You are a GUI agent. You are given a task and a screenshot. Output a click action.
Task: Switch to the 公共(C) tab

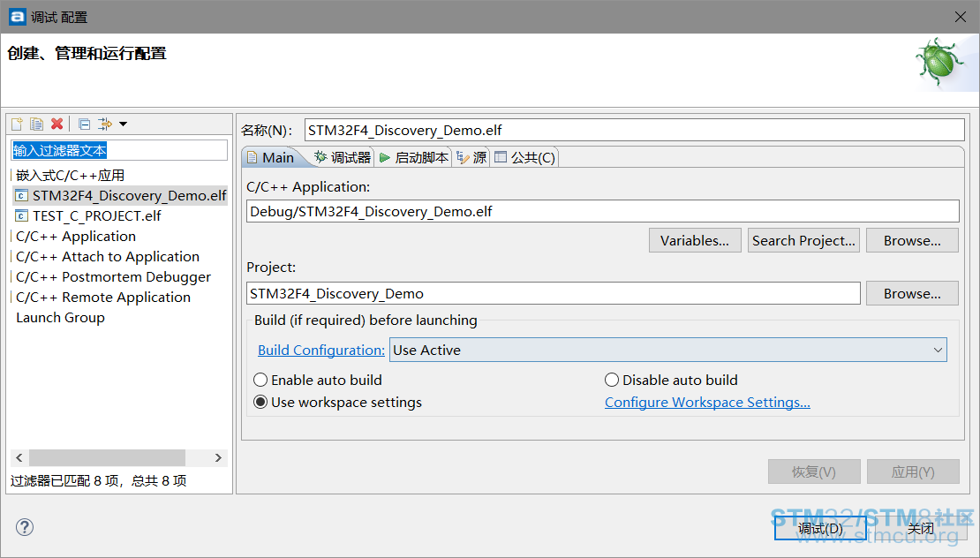[x=525, y=157]
